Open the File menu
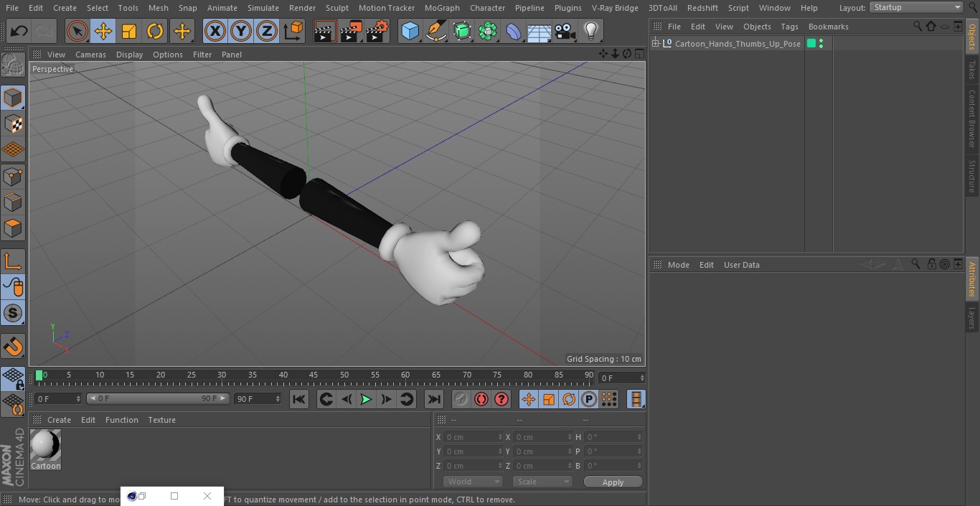This screenshot has width=980, height=506. click(12, 8)
